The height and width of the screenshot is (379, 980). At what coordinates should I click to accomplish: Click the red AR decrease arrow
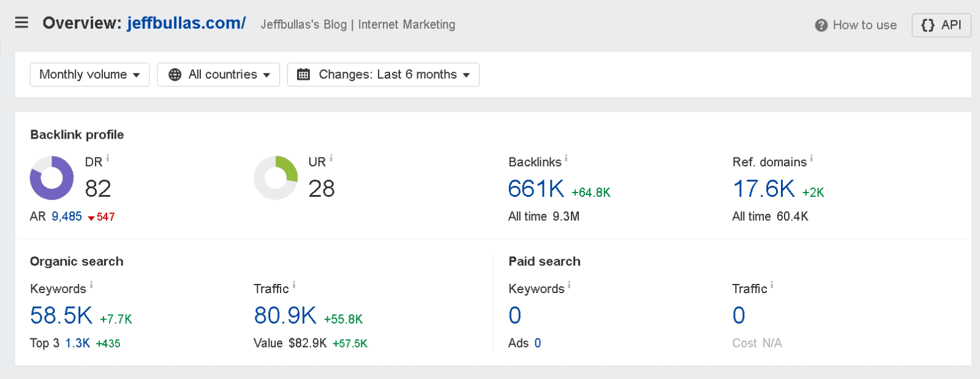tap(91, 218)
